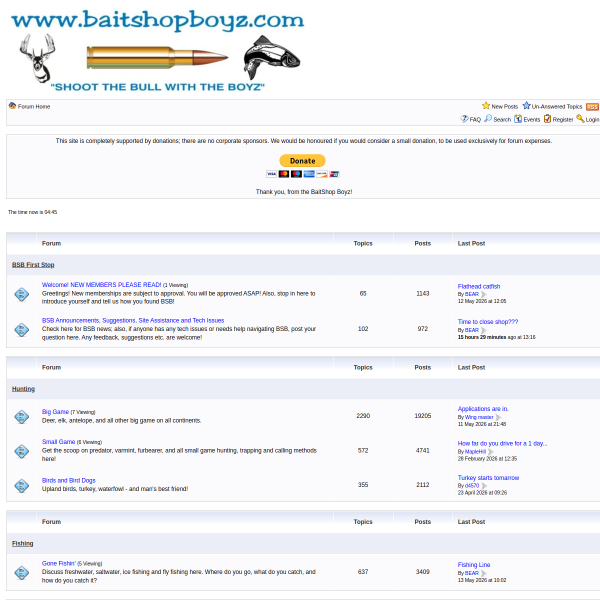Open last post Flathead catfish
Image resolution: width=600 pixels, height=600 pixels.
click(479, 286)
